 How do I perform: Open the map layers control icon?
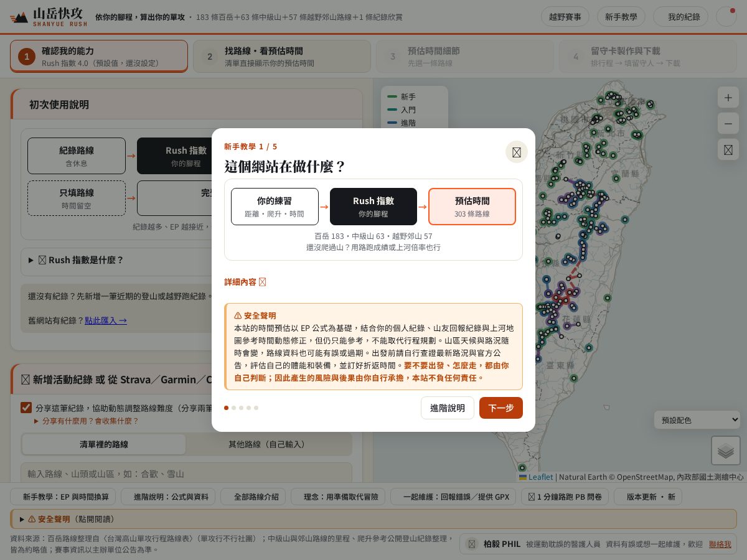click(x=726, y=450)
